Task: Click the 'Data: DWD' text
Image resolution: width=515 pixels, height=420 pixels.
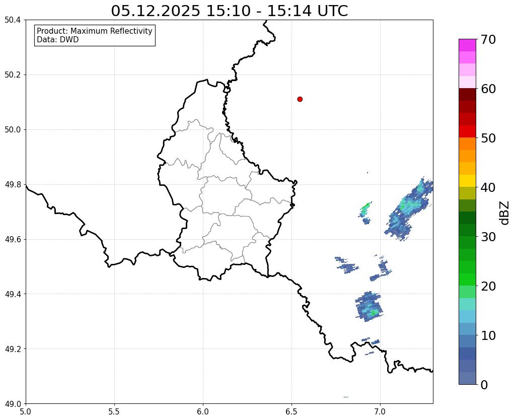Action: pyautogui.click(x=58, y=39)
